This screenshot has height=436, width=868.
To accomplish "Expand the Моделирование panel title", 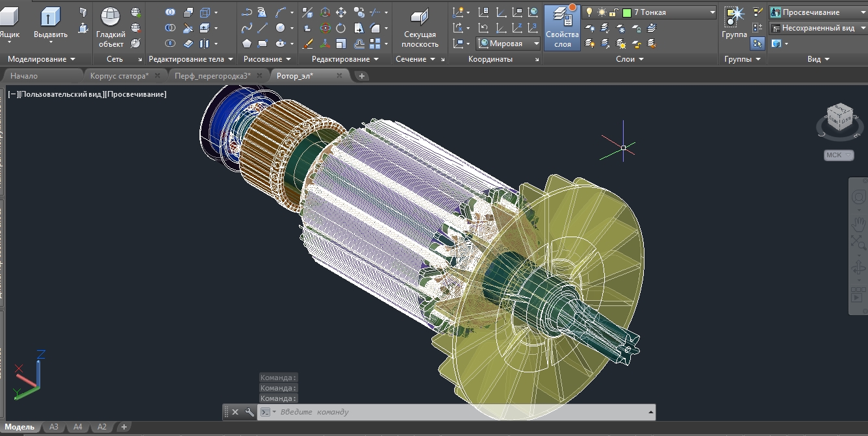I will (42, 59).
